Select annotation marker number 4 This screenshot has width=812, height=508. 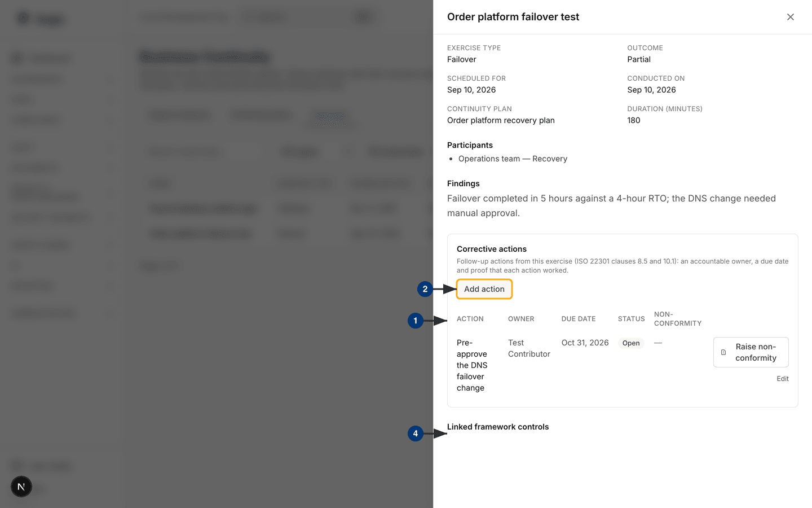[x=416, y=433]
